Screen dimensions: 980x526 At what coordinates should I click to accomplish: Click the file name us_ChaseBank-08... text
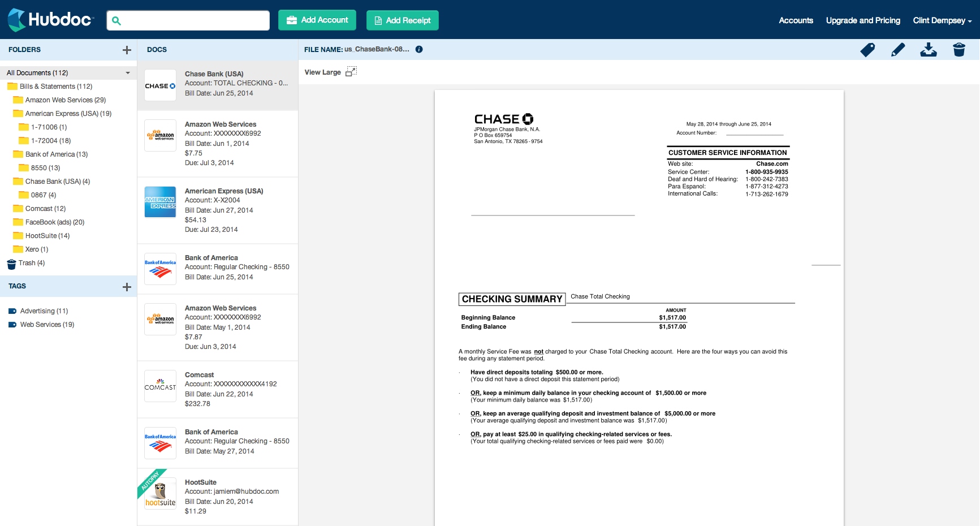pyautogui.click(x=377, y=49)
